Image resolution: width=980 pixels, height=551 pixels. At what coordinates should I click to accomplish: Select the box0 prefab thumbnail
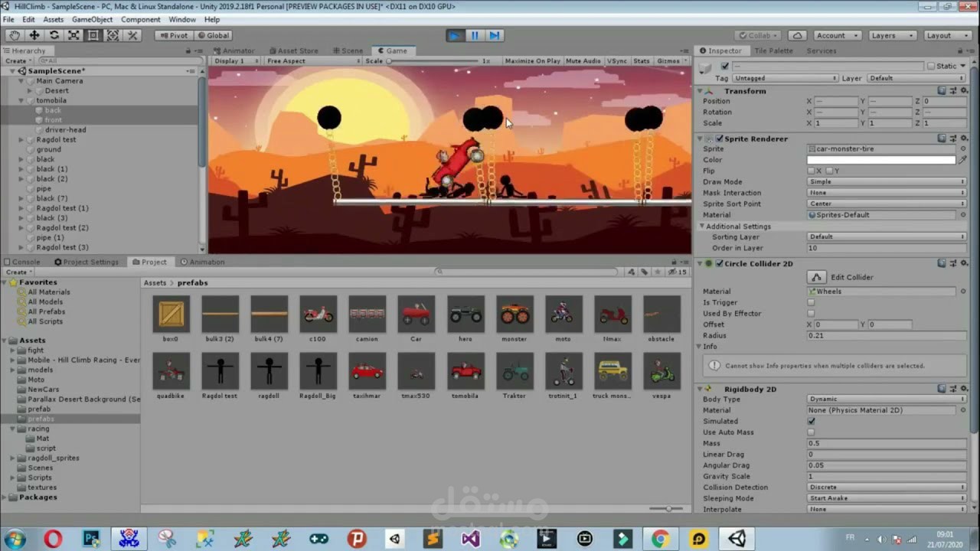click(x=171, y=315)
